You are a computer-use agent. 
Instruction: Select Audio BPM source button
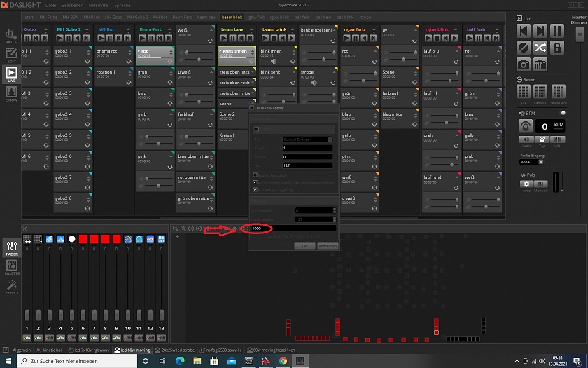click(x=526, y=139)
